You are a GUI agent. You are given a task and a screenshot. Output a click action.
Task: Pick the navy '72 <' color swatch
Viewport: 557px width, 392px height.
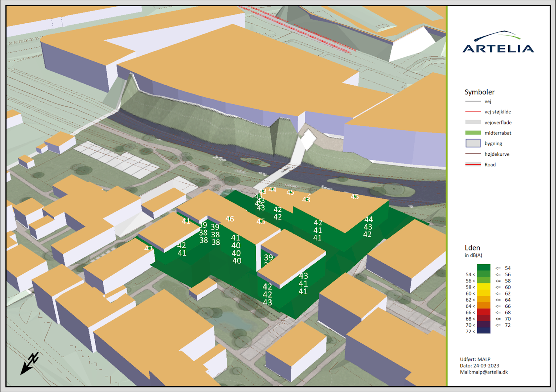pyautogui.click(x=483, y=331)
